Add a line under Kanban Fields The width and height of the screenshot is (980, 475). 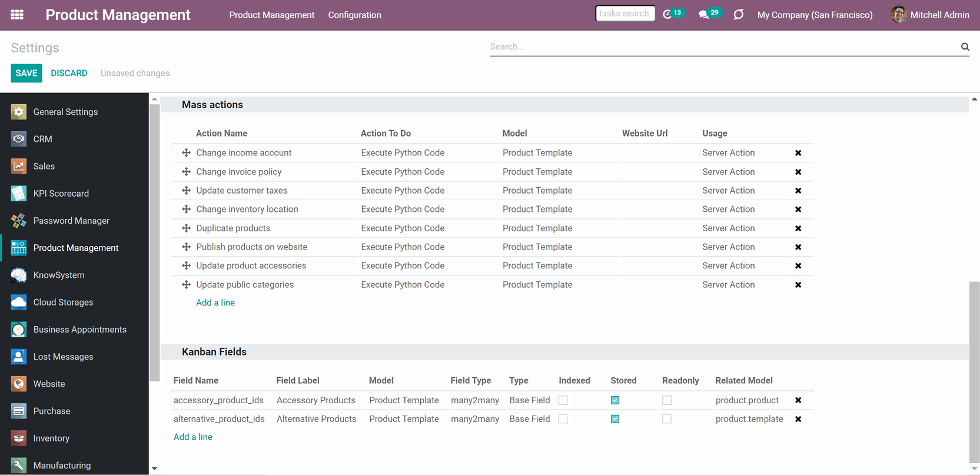[x=193, y=437]
